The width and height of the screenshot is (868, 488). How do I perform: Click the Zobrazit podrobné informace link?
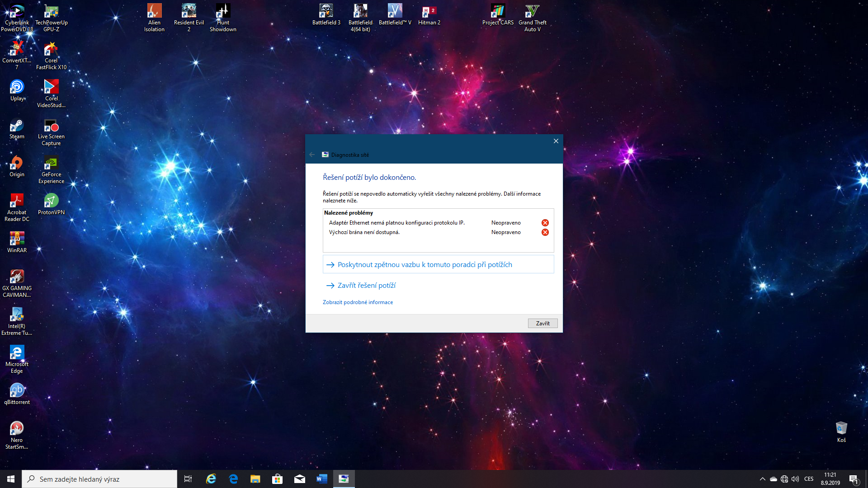point(358,302)
